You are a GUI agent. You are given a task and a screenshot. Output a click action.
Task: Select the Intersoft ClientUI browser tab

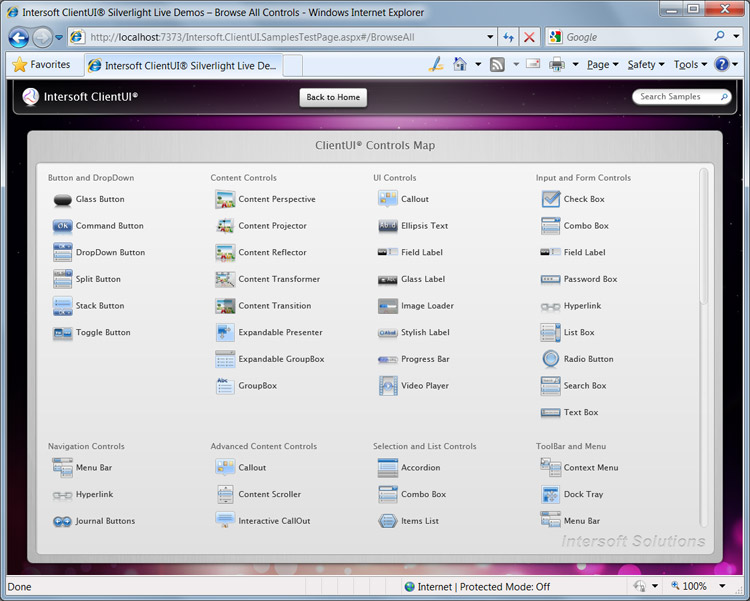tap(184, 66)
